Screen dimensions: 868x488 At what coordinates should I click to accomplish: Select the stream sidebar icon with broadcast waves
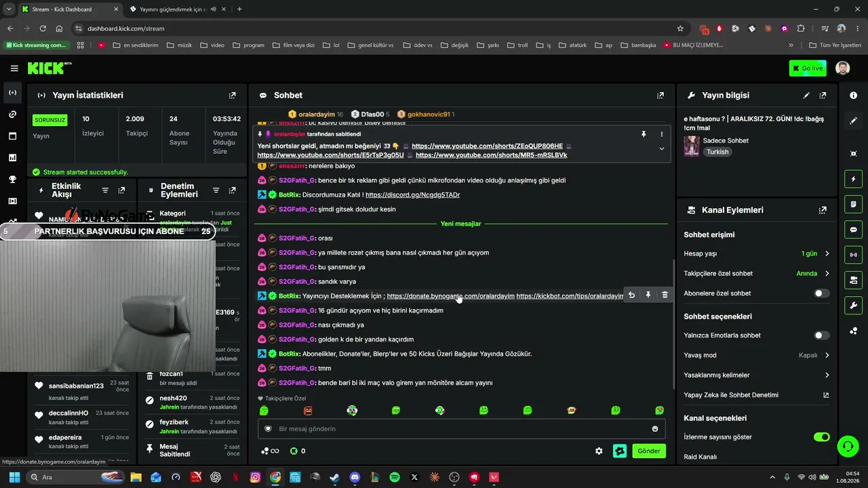click(x=12, y=92)
